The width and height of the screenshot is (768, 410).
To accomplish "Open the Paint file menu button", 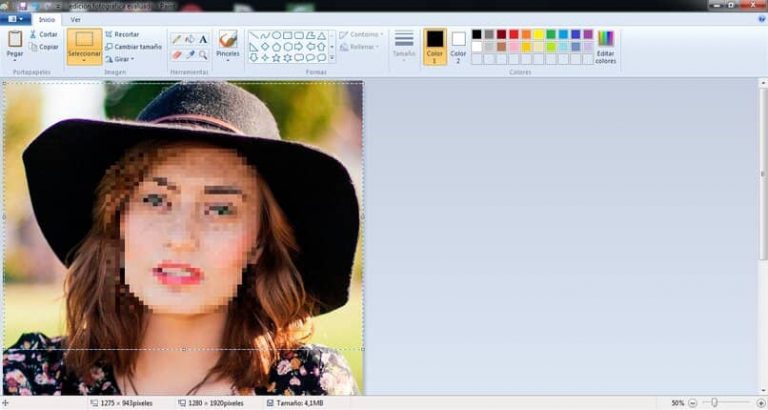I will (x=15, y=20).
